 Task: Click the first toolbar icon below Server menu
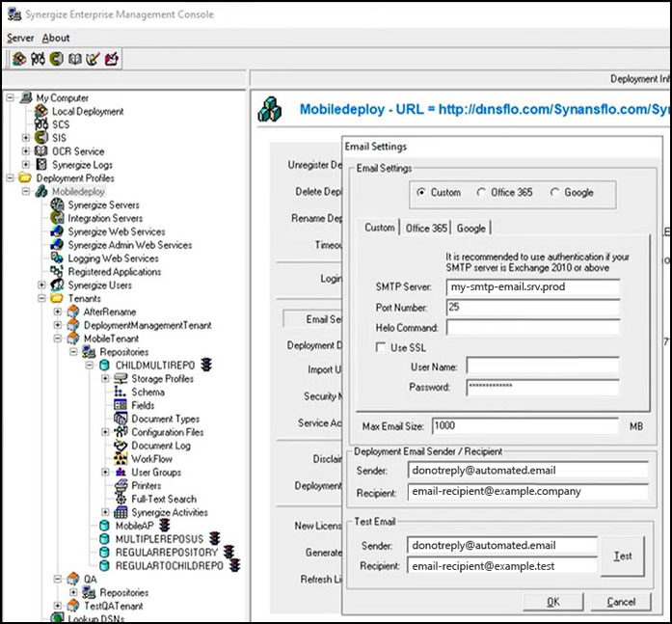[18, 60]
